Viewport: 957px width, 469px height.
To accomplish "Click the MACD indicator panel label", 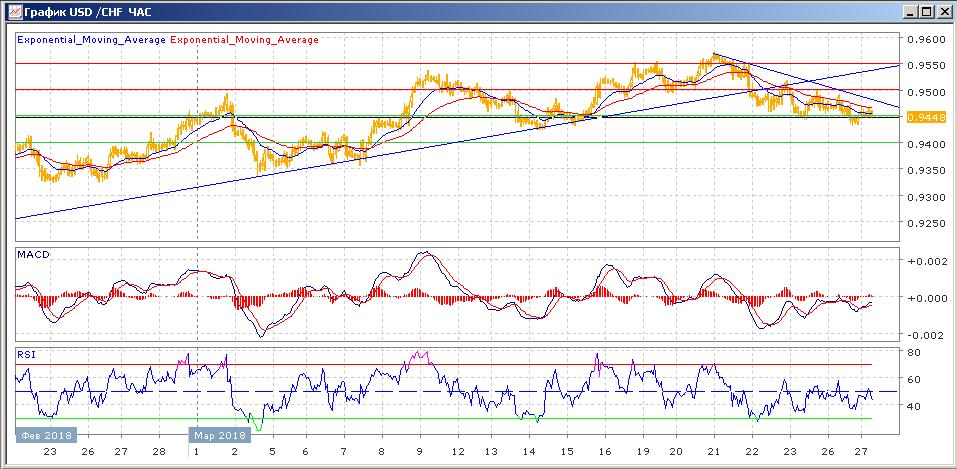I will click(x=34, y=255).
